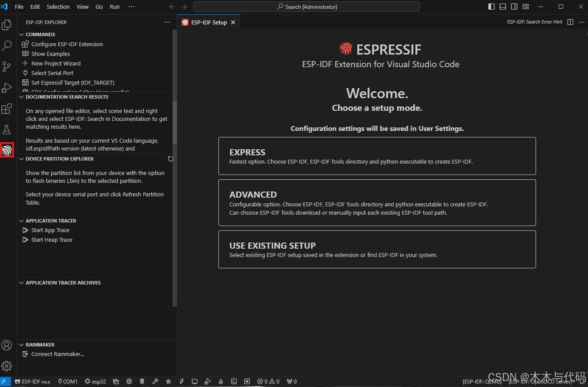
Task: Open ESP-IDF terminal icon in status bar
Action: click(x=234, y=381)
